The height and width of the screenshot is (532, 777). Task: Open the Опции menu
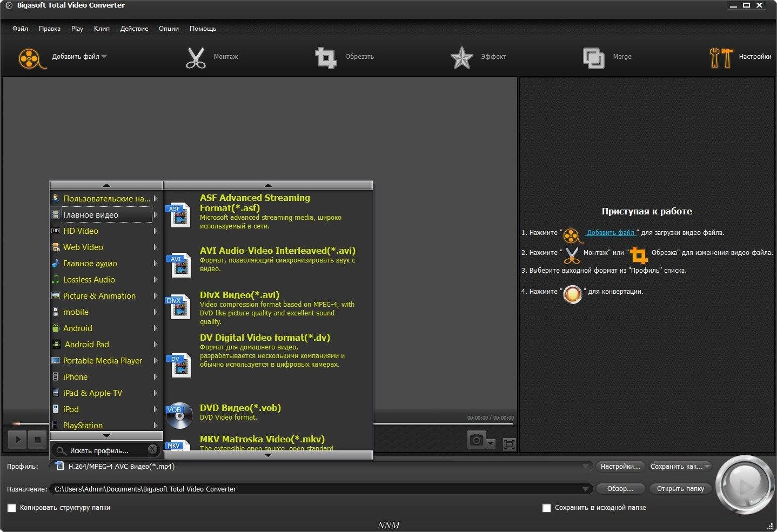pyautogui.click(x=169, y=29)
